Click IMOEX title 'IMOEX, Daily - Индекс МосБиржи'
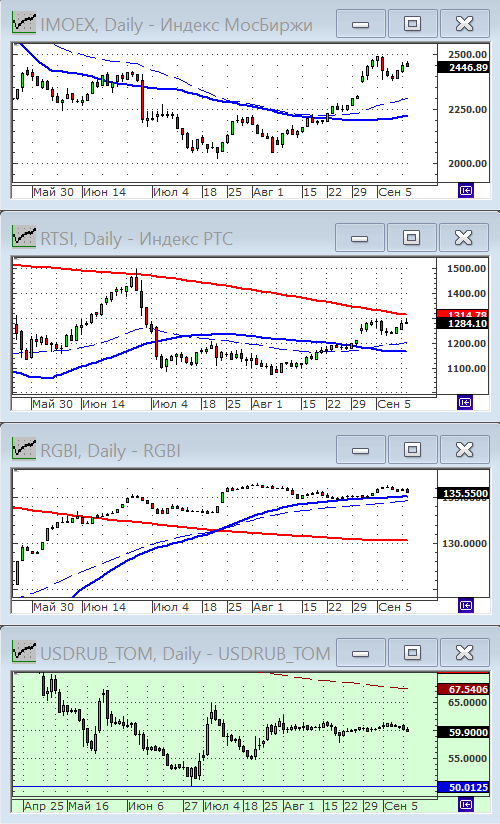The image size is (500, 824). point(176,25)
